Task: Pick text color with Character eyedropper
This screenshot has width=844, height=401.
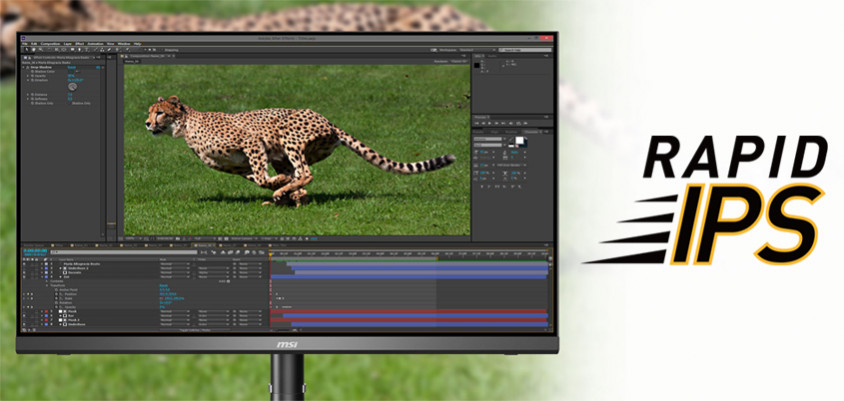Action: point(511,139)
